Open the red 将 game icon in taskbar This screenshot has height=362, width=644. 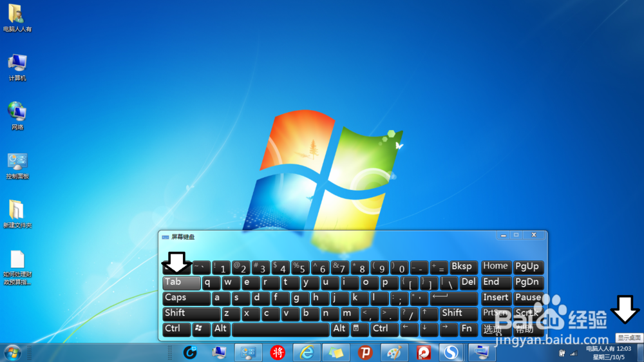pos(277,352)
